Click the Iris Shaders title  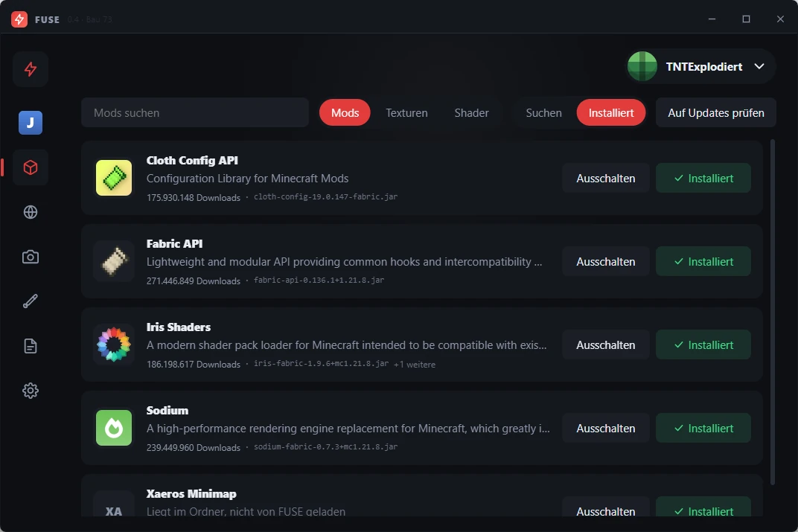[179, 327]
